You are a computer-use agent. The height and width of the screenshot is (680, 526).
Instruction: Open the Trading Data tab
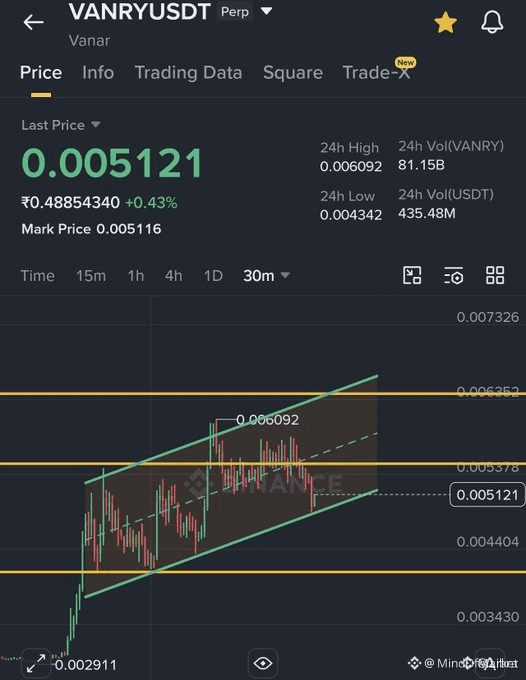point(188,72)
